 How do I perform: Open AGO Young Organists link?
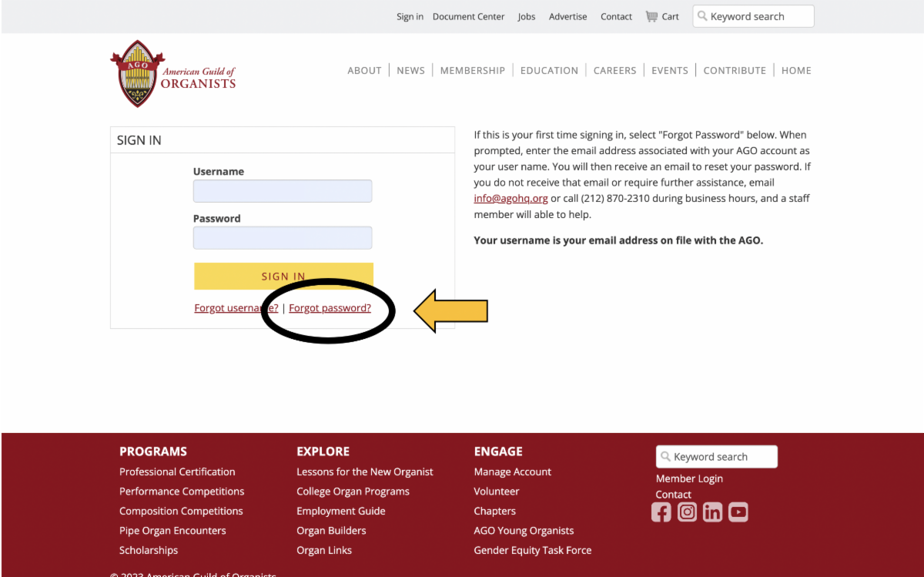(524, 531)
